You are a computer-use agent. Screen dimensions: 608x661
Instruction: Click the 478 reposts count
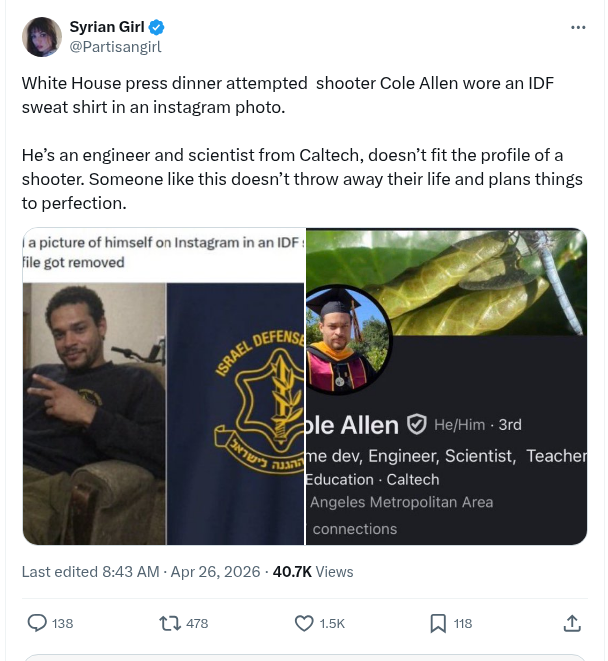[x=197, y=623]
